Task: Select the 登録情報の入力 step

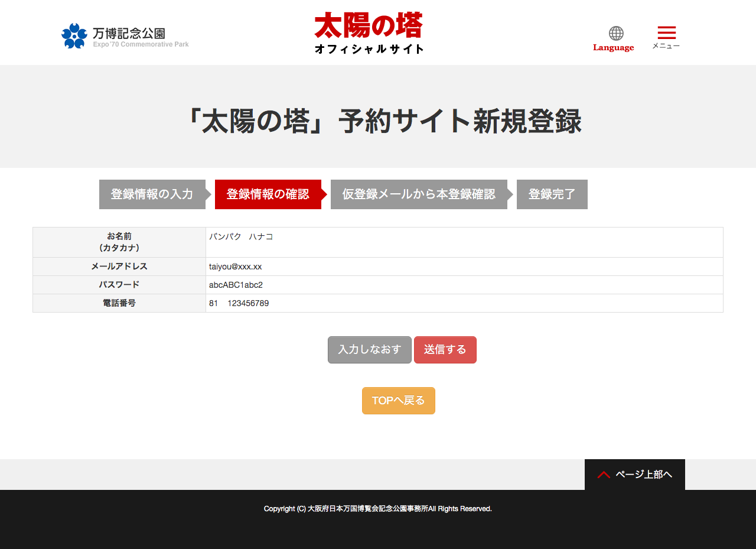Action: pyautogui.click(x=152, y=194)
